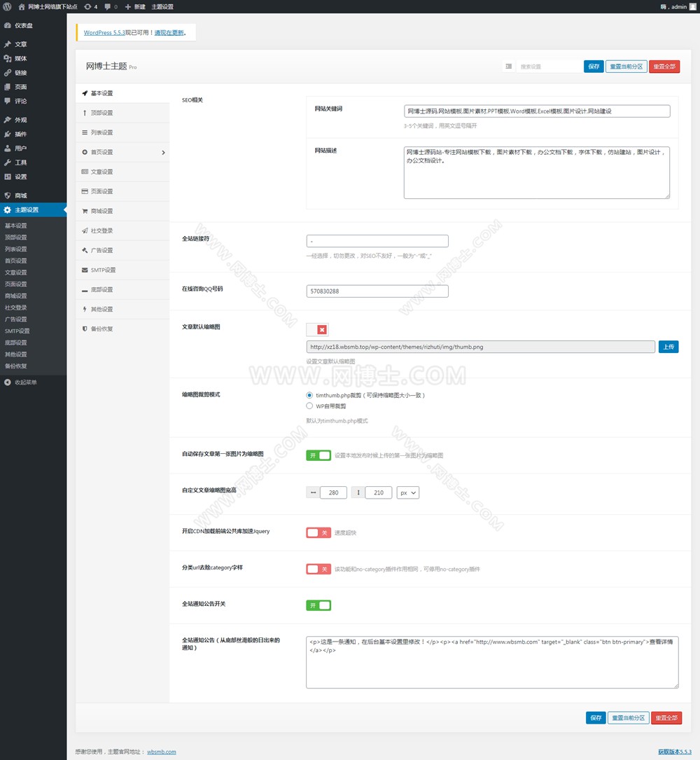Click the 链接 chain icon in sidebar
The height and width of the screenshot is (760, 700).
tap(7, 73)
